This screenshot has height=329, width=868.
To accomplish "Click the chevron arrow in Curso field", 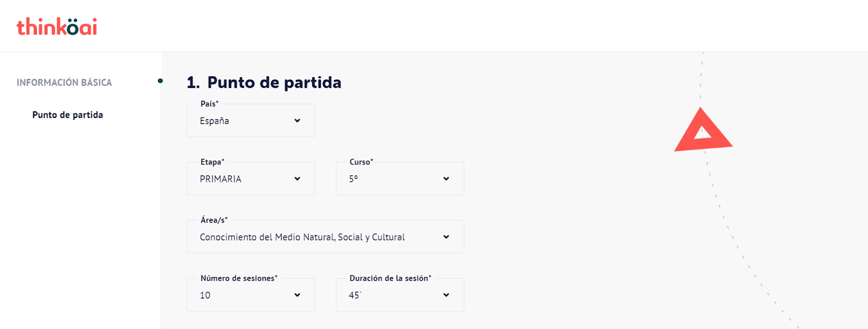I will point(446,179).
